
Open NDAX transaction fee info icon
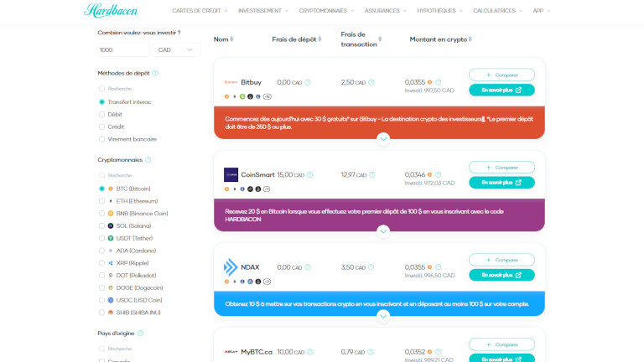click(x=371, y=267)
